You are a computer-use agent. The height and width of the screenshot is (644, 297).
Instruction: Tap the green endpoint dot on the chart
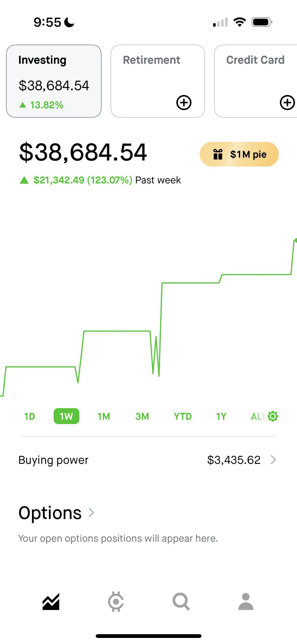coord(296,240)
